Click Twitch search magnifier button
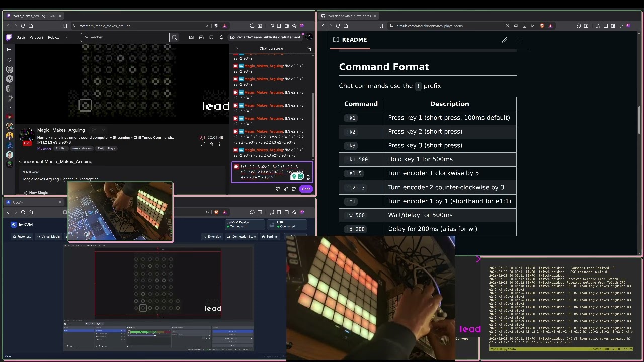This screenshot has width=644, height=362. [174, 37]
